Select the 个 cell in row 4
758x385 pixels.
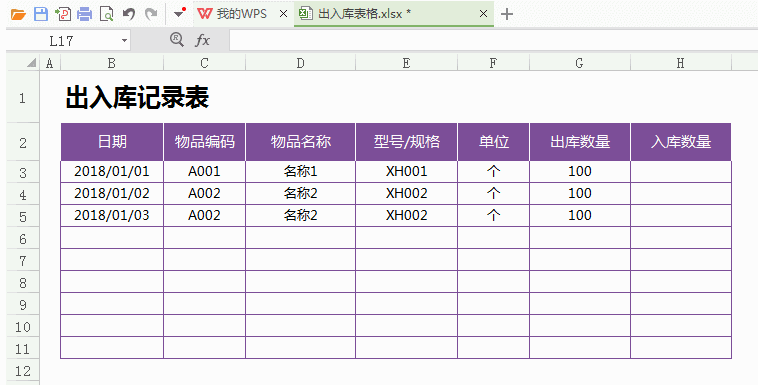[x=494, y=193]
